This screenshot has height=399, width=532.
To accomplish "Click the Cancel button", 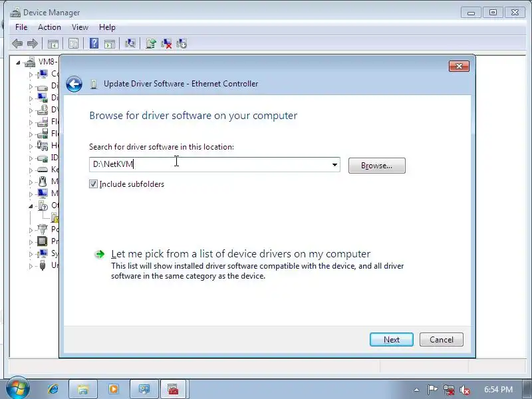I will 441,340.
